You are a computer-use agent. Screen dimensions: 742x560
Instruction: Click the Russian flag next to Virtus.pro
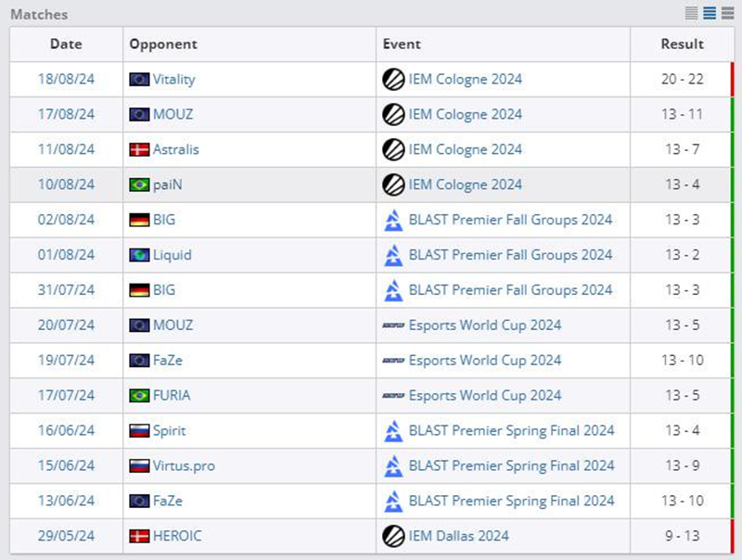pyautogui.click(x=139, y=466)
